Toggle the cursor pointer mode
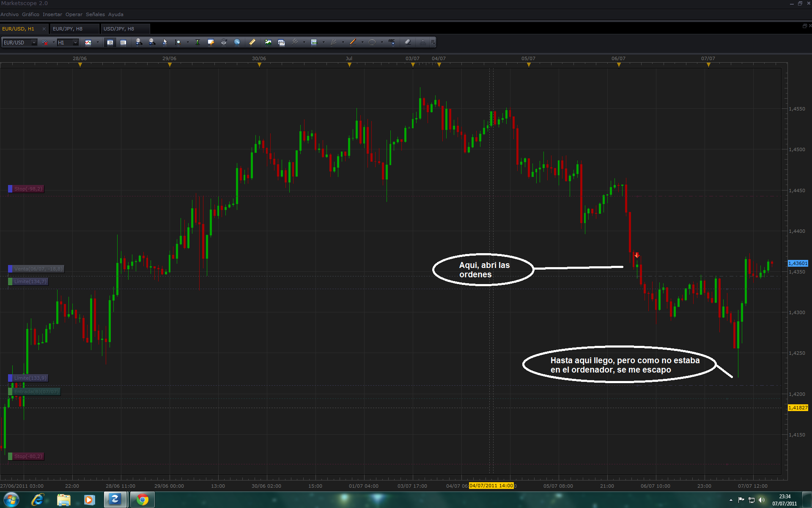Viewport: 812px width, 508px height. (165, 42)
